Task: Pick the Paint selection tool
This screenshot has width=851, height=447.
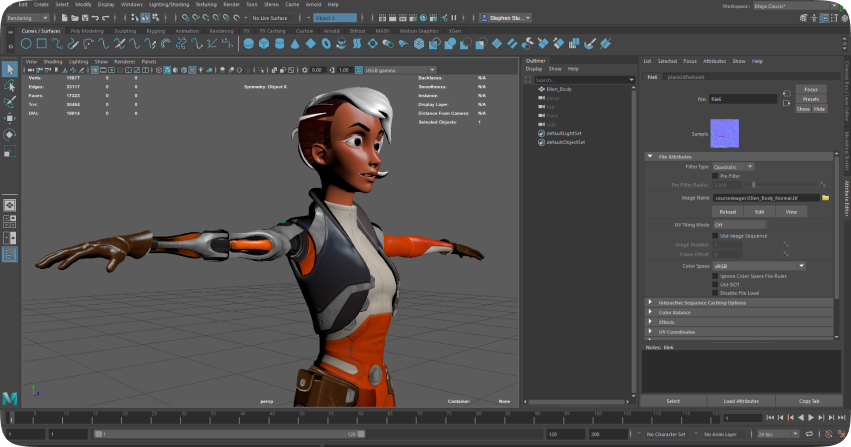Action: coord(10,102)
